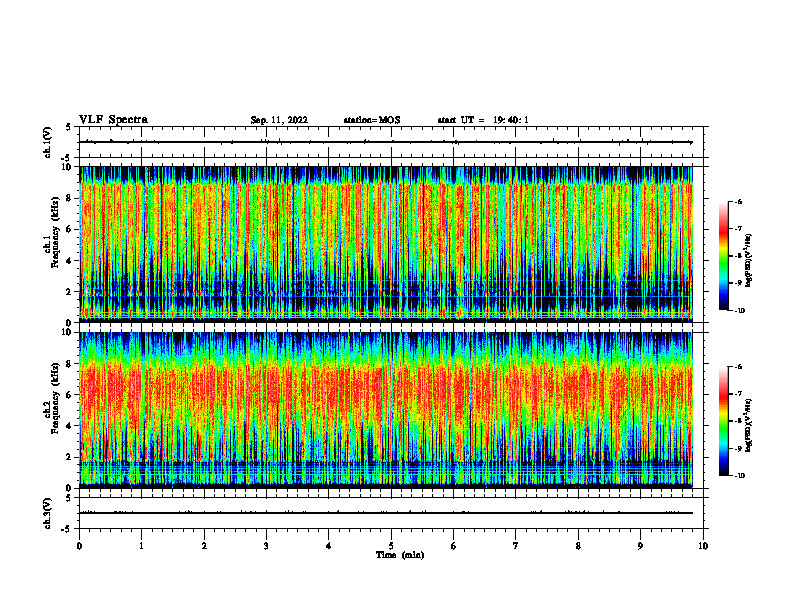This screenshot has width=792, height=612.
Task: Click the ch.3 voltage waveform trace
Action: coord(386,513)
